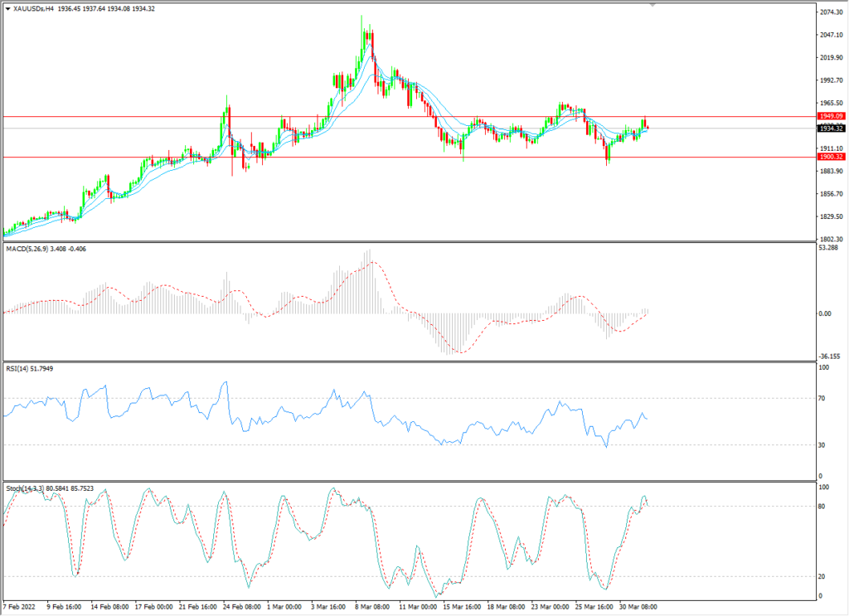The image size is (849, 616).
Task: Click the 30 level on RSI scale
Action: [x=822, y=445]
